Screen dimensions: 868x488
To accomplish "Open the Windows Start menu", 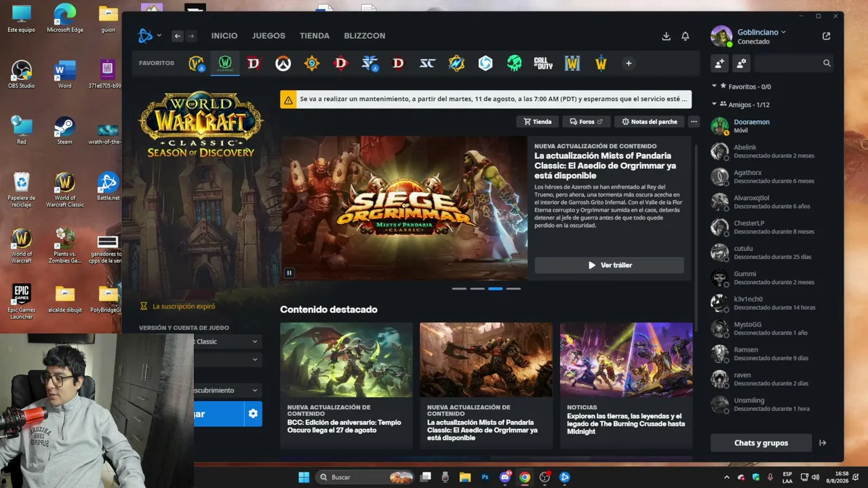I will click(x=304, y=477).
